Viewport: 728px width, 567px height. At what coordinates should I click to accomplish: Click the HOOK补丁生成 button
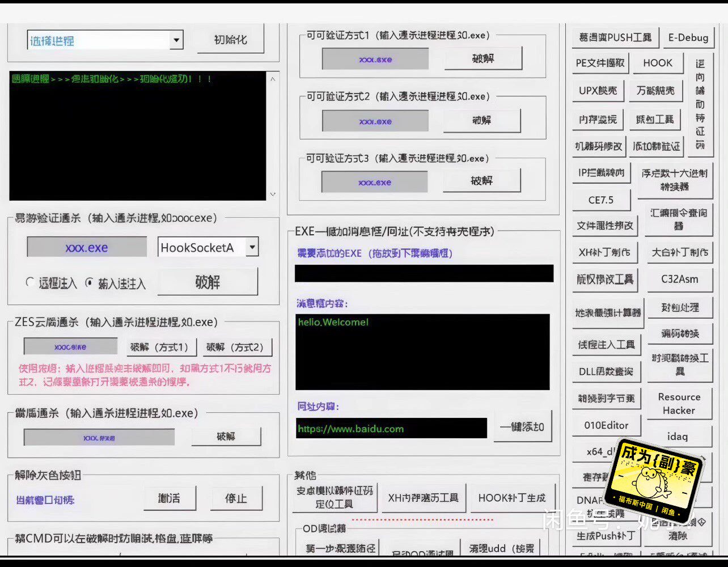511,498
